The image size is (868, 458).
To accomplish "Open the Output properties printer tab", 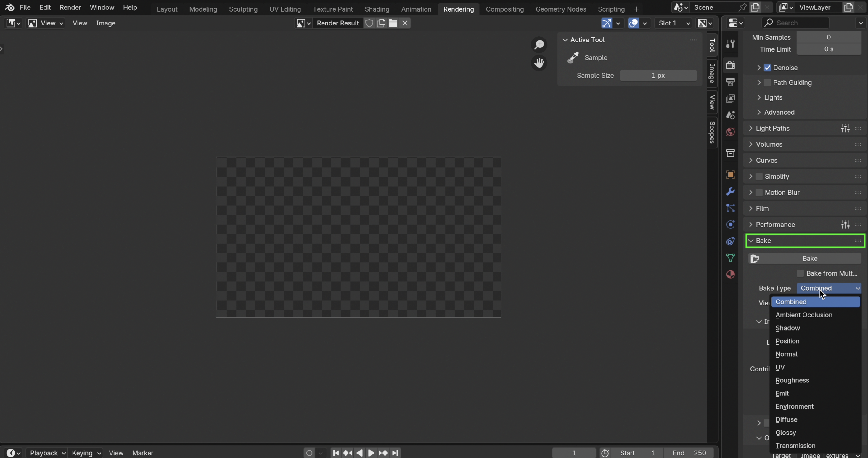I will point(730,82).
